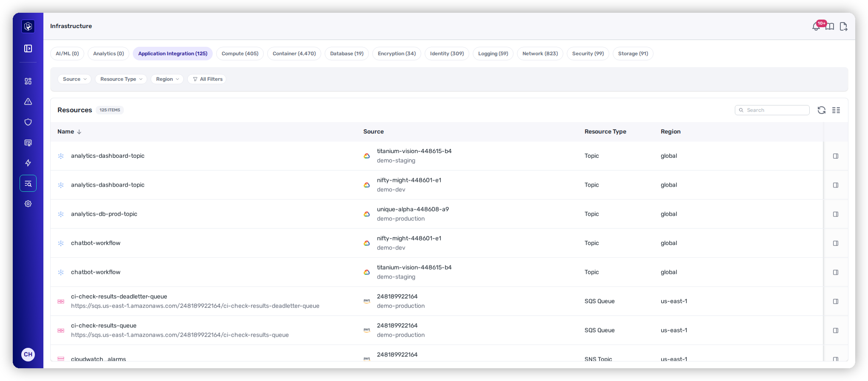Select the infrastructure search icon in sidebar

(28, 184)
